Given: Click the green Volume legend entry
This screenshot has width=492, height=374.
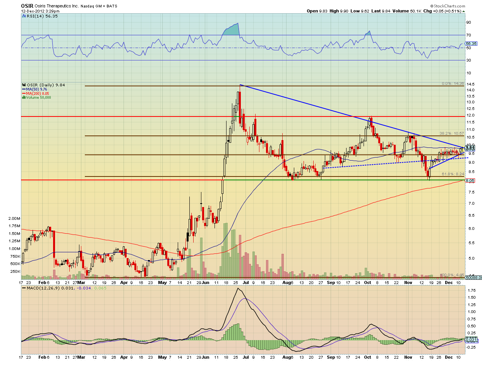Looking at the screenshot, I should pos(37,97).
